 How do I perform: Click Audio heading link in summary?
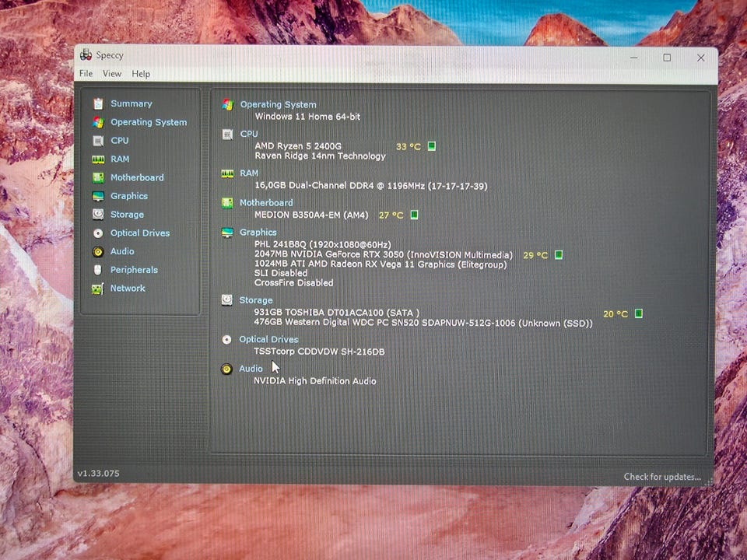pos(251,369)
